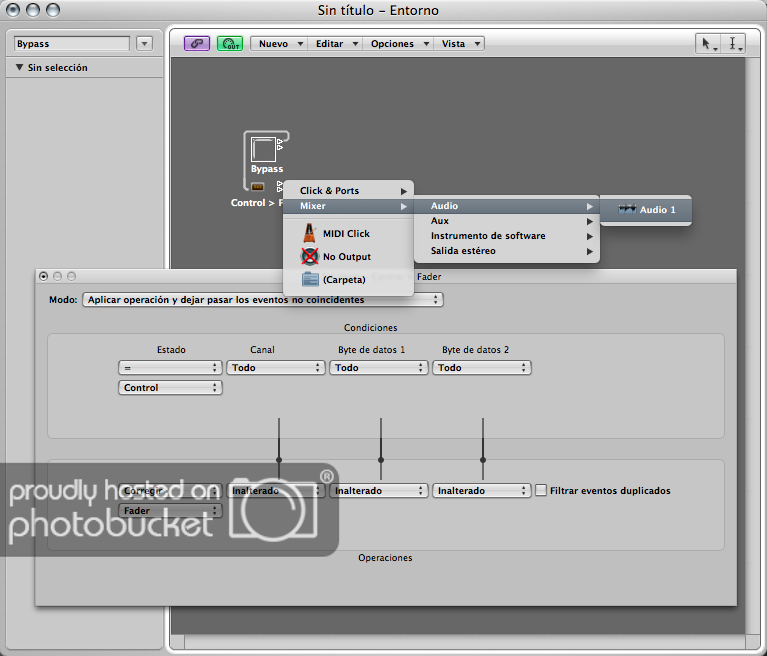This screenshot has height=656, width=767.
Task: Select Audio 1 channel strip
Action: (x=657, y=210)
